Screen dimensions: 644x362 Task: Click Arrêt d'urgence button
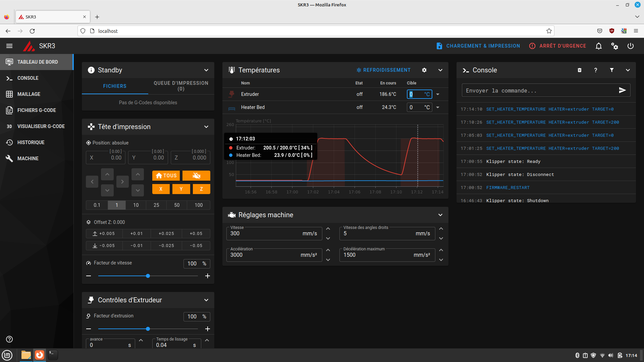click(557, 46)
